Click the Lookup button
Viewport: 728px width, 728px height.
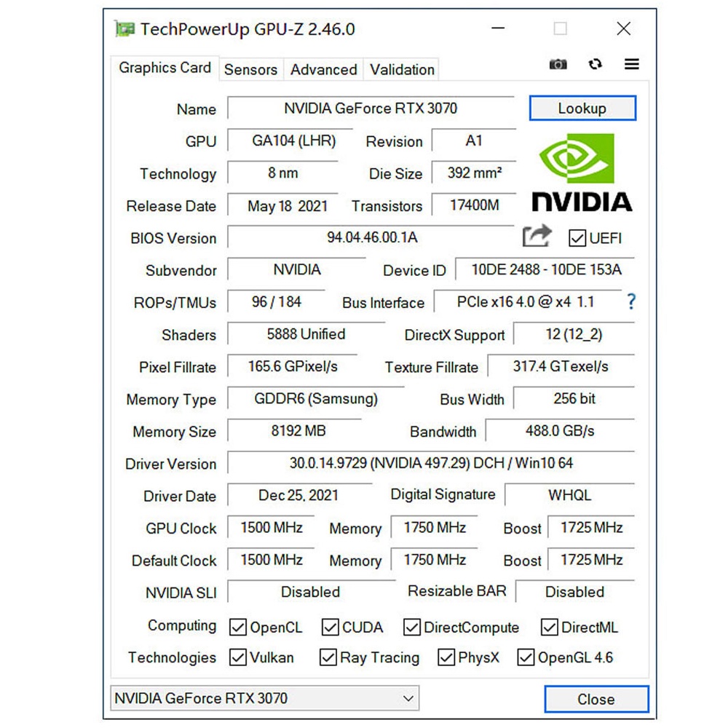point(582,108)
